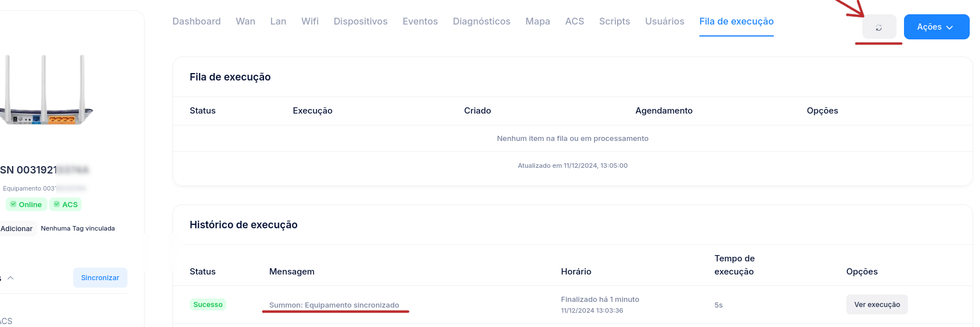Open the Diagnósticos tab
Image resolution: width=980 pixels, height=327 pixels.
coord(481,21)
